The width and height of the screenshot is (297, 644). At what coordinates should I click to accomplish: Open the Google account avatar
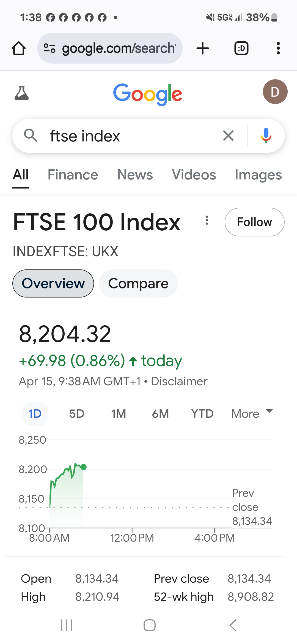pyautogui.click(x=275, y=92)
